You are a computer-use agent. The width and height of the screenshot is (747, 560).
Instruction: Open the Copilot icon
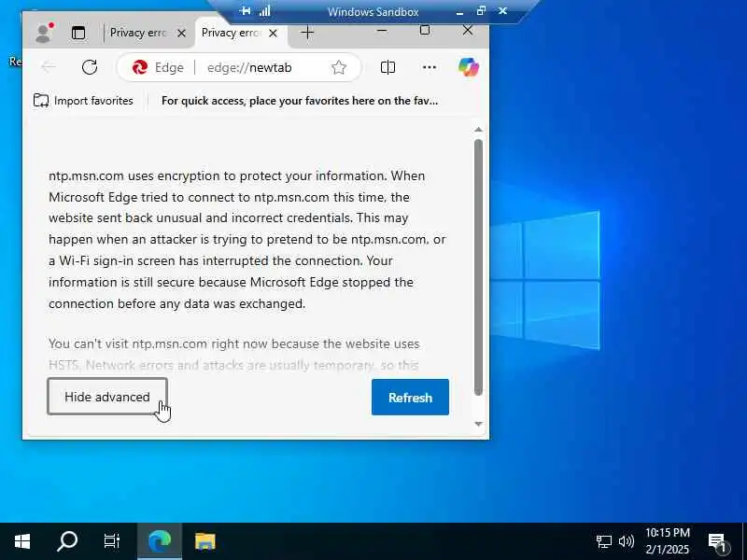pos(469,67)
